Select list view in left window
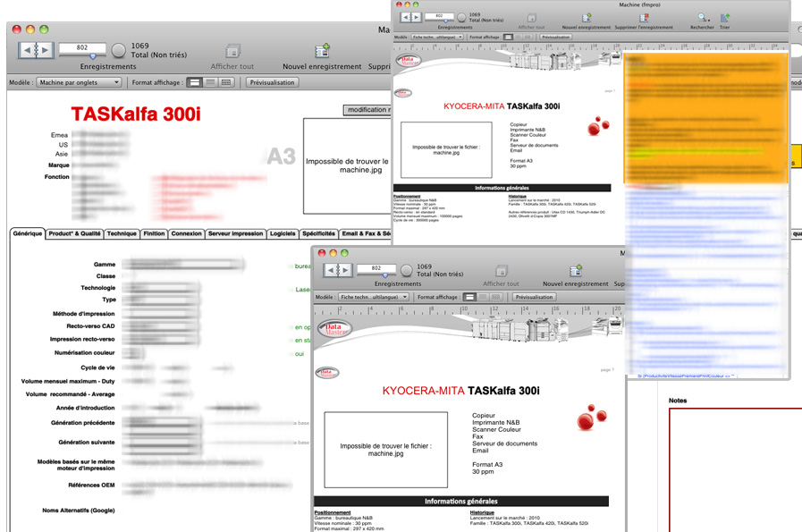The height and width of the screenshot is (532, 802). (x=210, y=82)
